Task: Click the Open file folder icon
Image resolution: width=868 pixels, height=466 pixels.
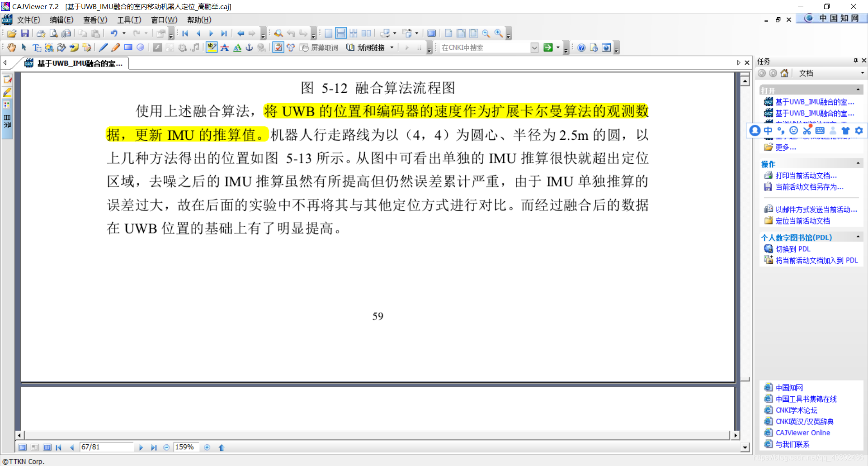Action: tap(12, 33)
